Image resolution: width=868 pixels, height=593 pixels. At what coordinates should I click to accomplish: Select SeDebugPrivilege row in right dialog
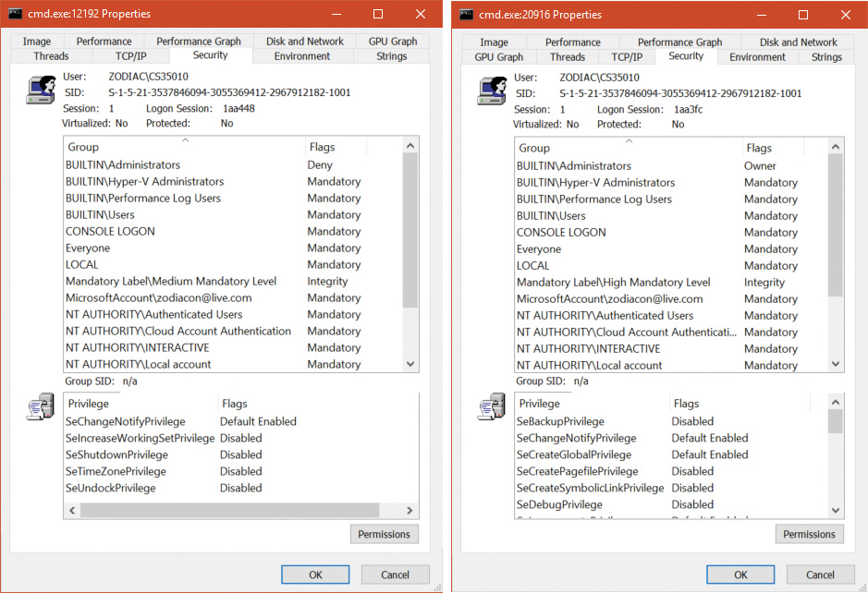[559, 504]
